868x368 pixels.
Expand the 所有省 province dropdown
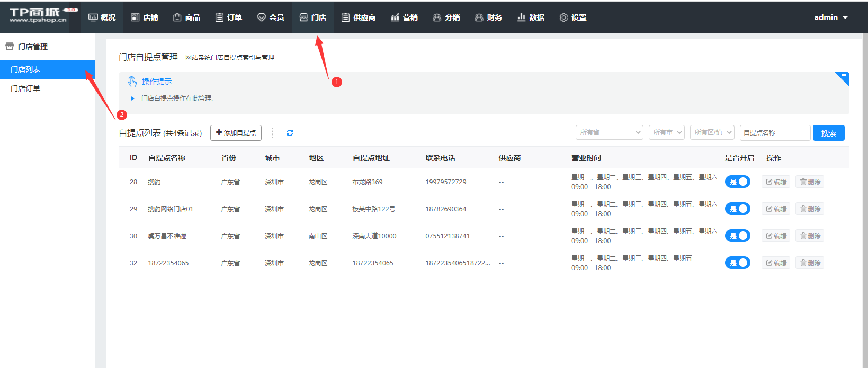coord(609,132)
